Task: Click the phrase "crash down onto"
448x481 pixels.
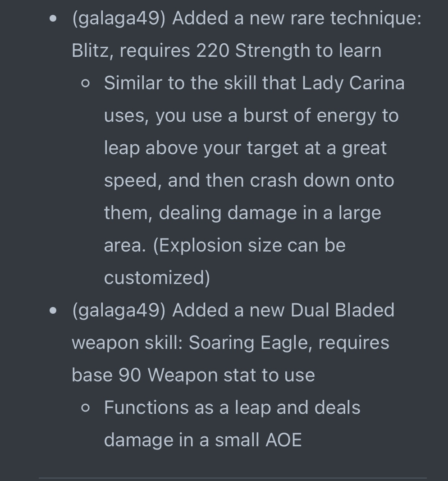Action: 322,180
